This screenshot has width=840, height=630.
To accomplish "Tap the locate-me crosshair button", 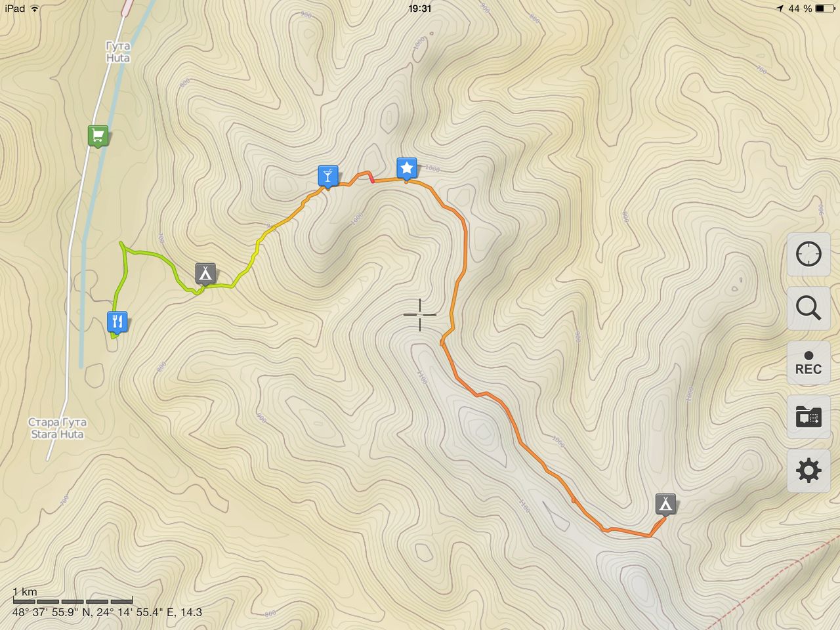I will point(808,254).
